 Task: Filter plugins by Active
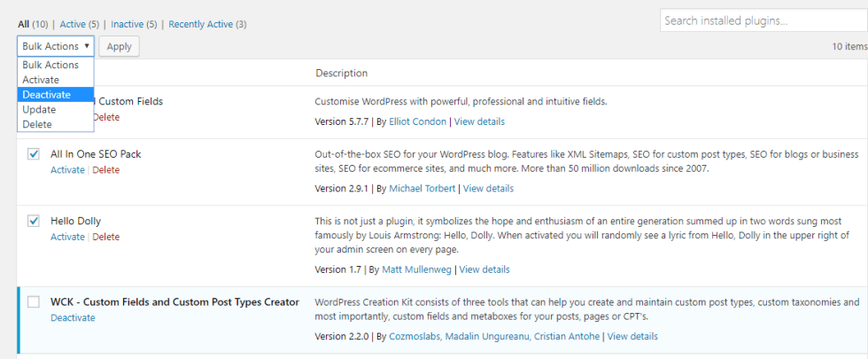coord(73,25)
